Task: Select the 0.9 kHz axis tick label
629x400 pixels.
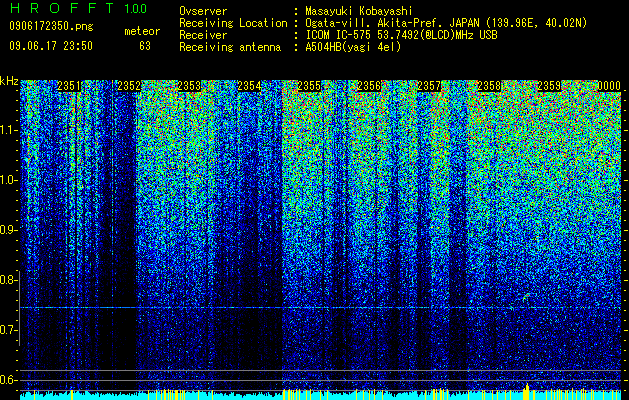Action: (9, 230)
